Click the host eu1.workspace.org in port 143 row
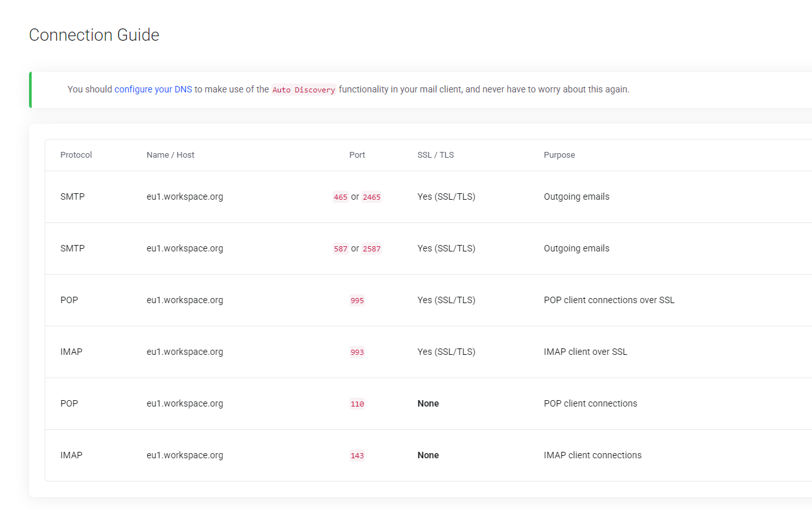812x510 pixels. click(x=185, y=455)
